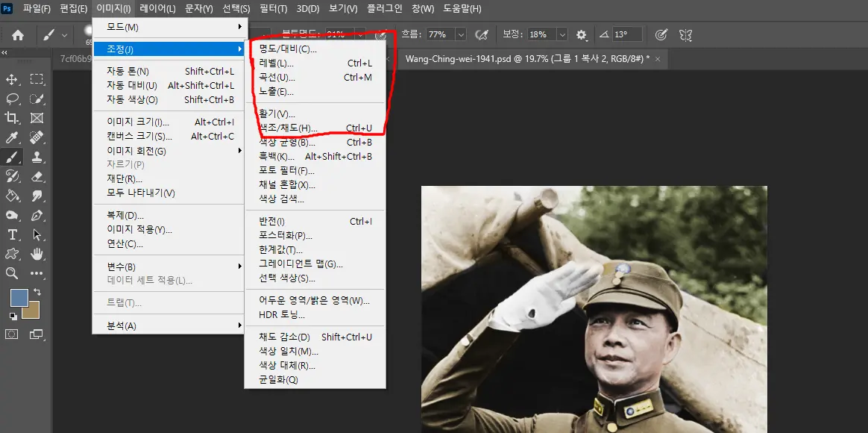Open the Edit Toolbar three-dots button
This screenshot has height=433, width=868.
click(37, 272)
